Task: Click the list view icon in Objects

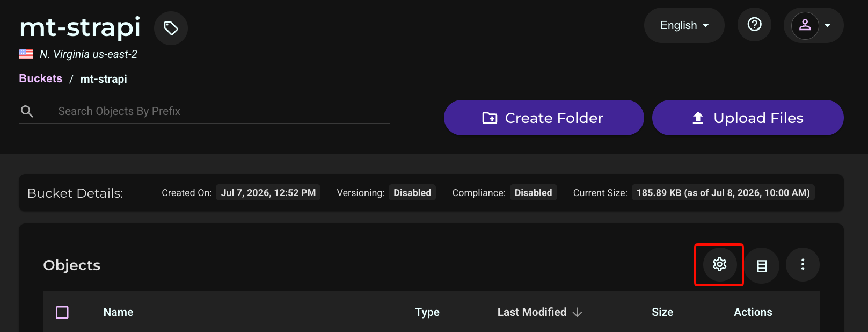Action: [762, 265]
